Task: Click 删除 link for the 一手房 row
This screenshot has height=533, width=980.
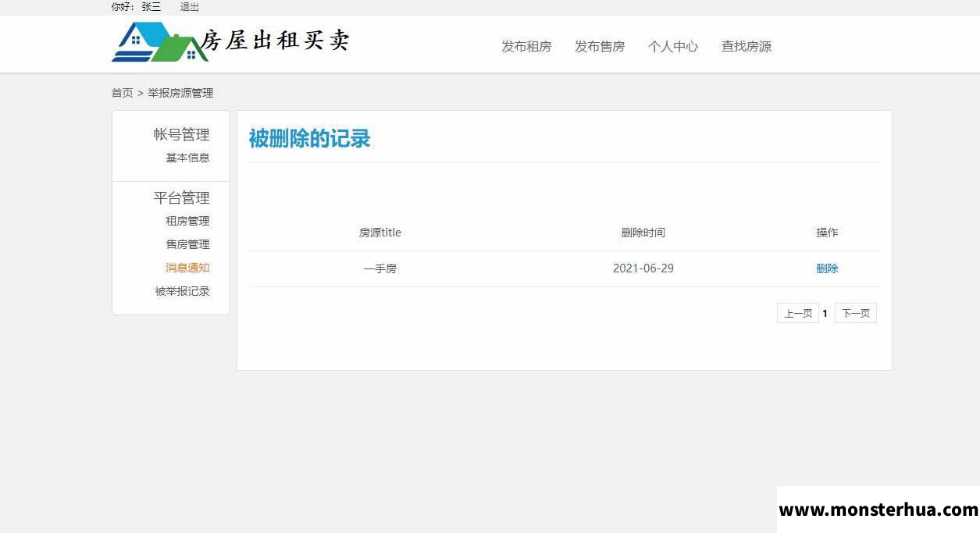Action: (827, 268)
